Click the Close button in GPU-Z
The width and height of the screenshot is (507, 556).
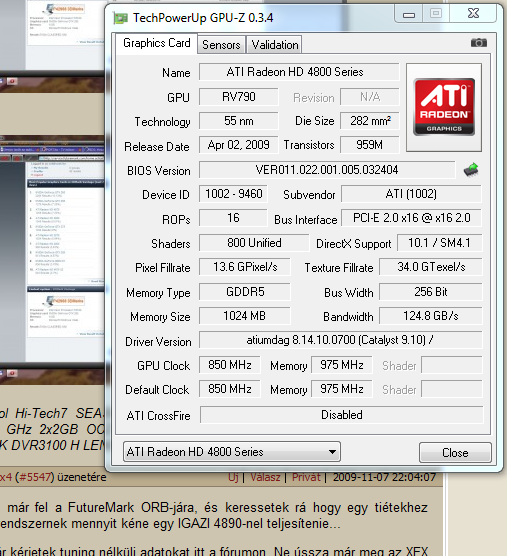click(x=455, y=453)
